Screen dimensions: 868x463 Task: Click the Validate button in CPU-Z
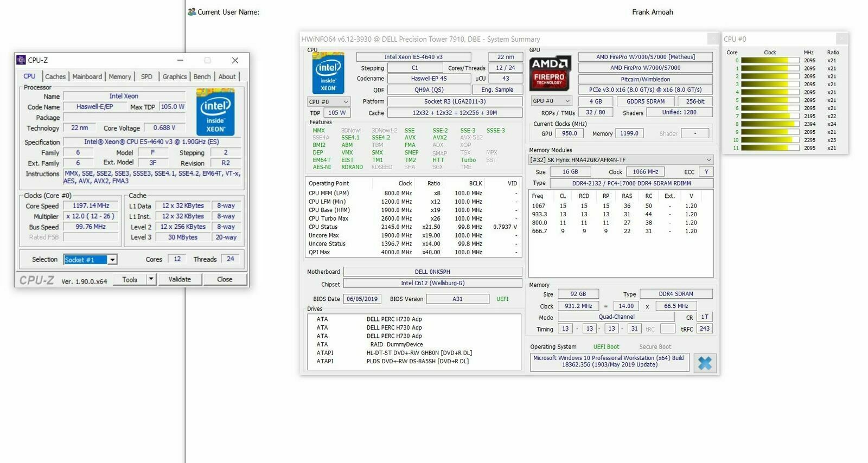click(180, 280)
